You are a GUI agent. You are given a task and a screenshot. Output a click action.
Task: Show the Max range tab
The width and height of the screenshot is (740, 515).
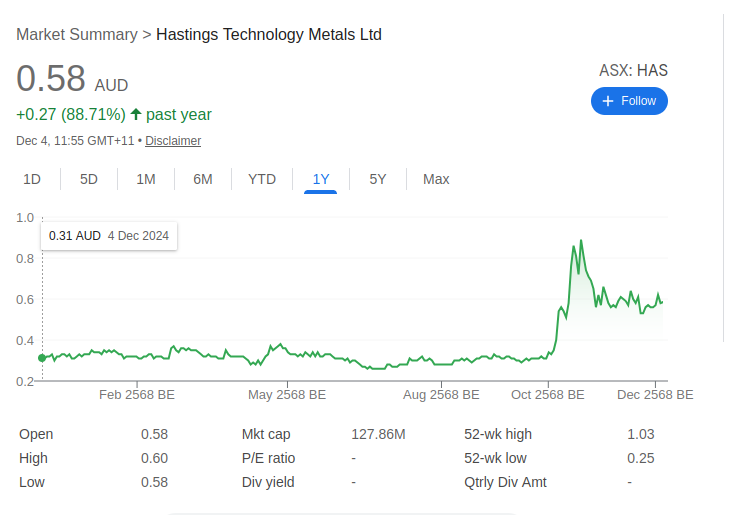436,179
